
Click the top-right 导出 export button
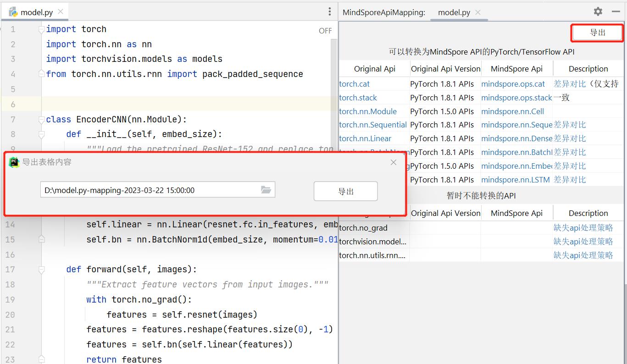point(597,33)
